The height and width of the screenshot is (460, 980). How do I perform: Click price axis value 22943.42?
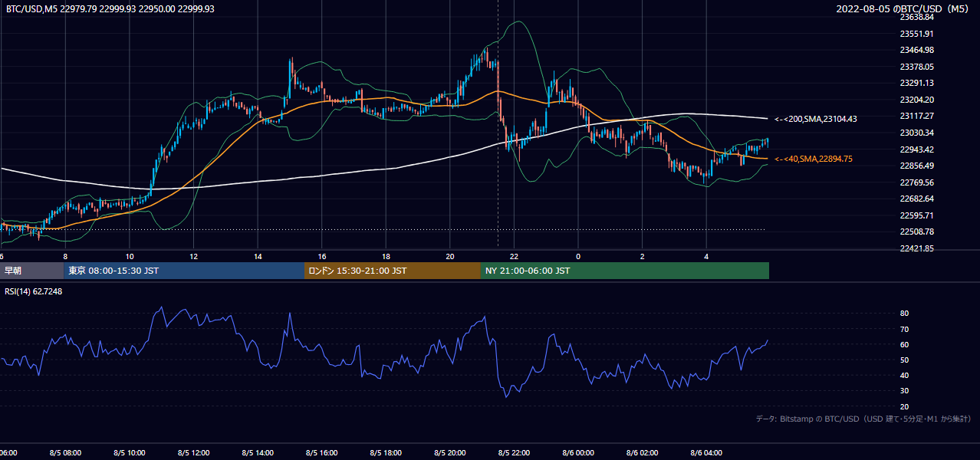click(x=916, y=149)
